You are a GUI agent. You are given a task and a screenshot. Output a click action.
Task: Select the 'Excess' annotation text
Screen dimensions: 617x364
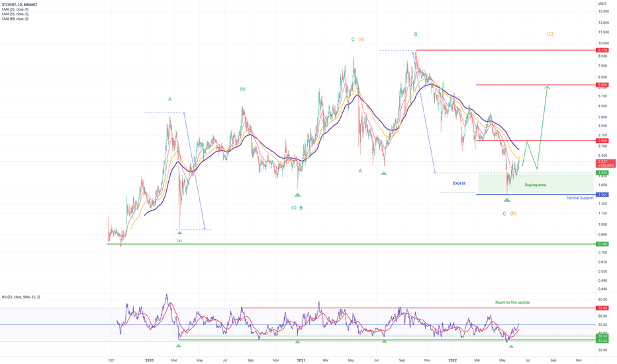tap(459, 183)
